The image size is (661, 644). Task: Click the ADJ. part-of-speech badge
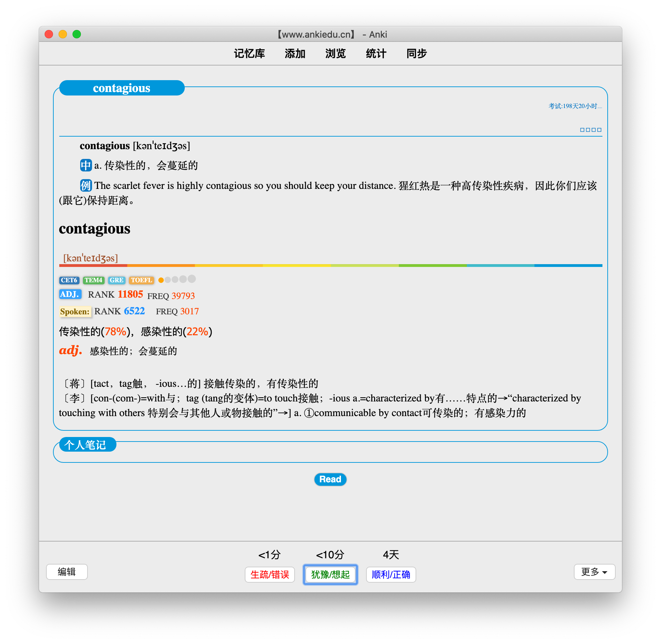(x=70, y=294)
